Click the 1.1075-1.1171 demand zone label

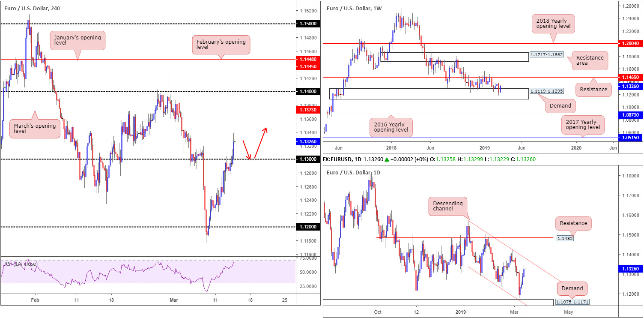[572, 302]
